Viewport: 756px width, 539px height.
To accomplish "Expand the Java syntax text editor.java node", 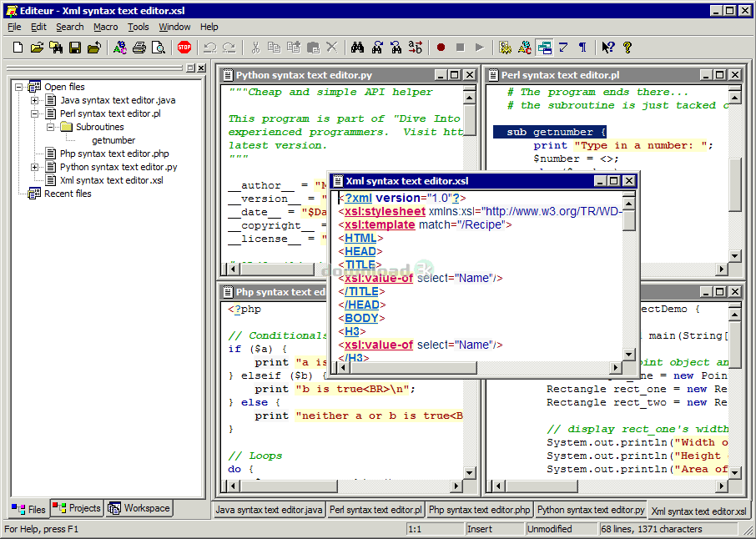I will [35, 100].
